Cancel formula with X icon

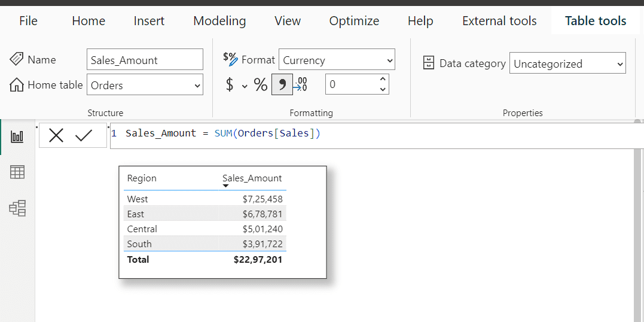click(x=56, y=136)
